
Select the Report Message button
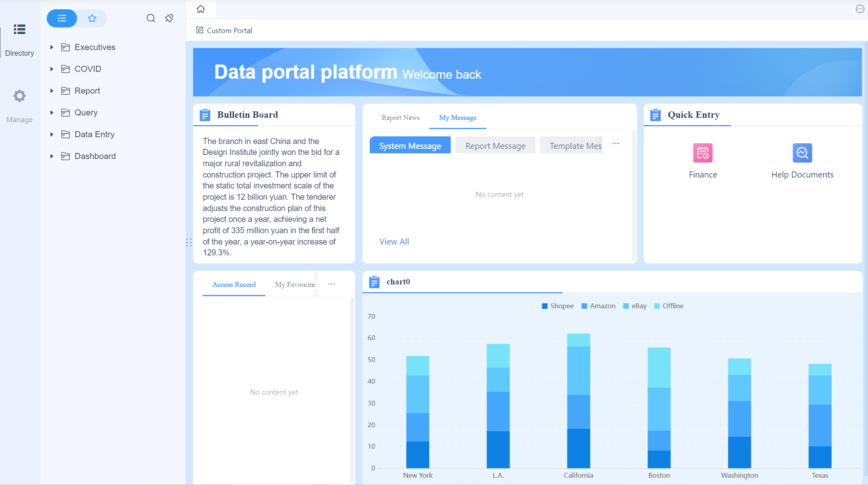[x=495, y=146]
